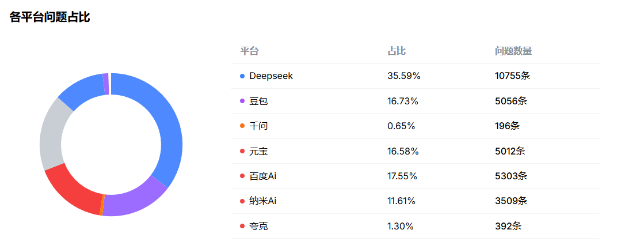Click the 392条 question count for 夸克

[x=508, y=227]
